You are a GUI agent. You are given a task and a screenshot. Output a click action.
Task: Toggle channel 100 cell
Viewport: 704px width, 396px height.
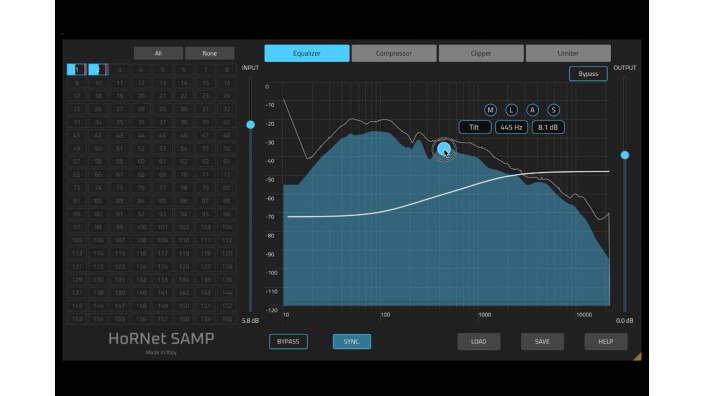coord(141,227)
